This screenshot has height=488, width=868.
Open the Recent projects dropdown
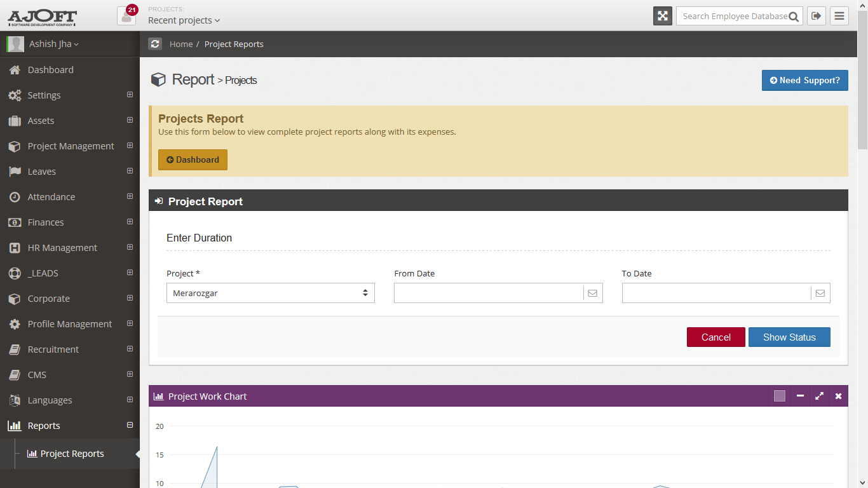click(x=184, y=20)
